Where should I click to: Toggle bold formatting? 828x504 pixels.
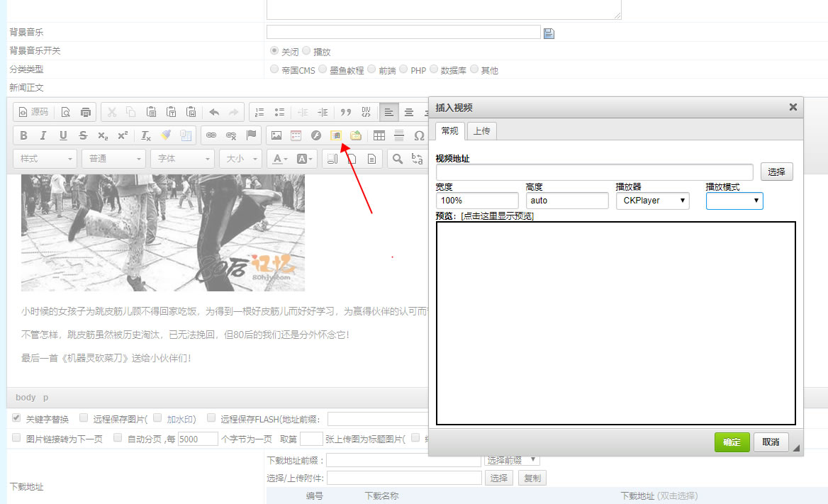pyautogui.click(x=22, y=135)
